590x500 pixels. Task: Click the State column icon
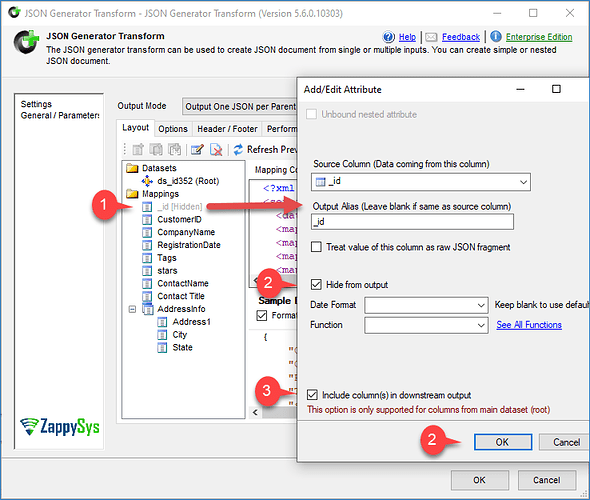[162, 348]
